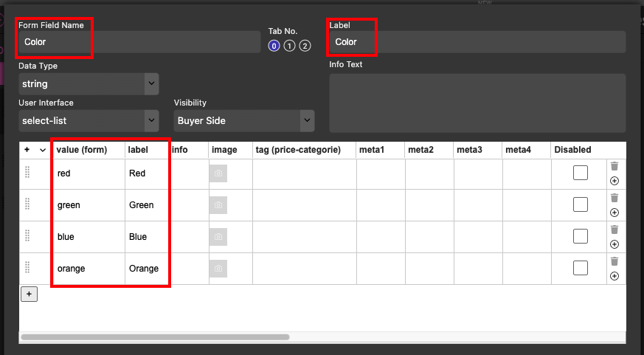Insert a row after green with plus-circle icon
644x355 pixels.
pos(614,213)
